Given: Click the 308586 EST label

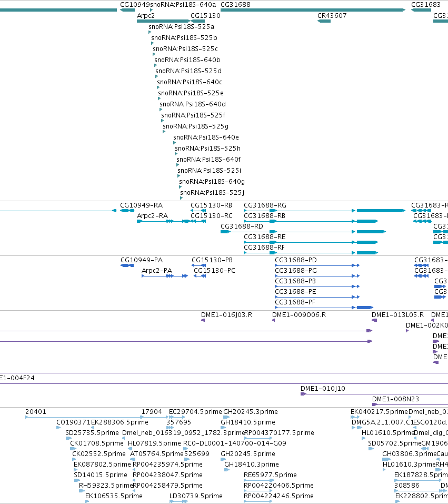Looking at the screenshot, I should pyautogui.click(x=406, y=486).
